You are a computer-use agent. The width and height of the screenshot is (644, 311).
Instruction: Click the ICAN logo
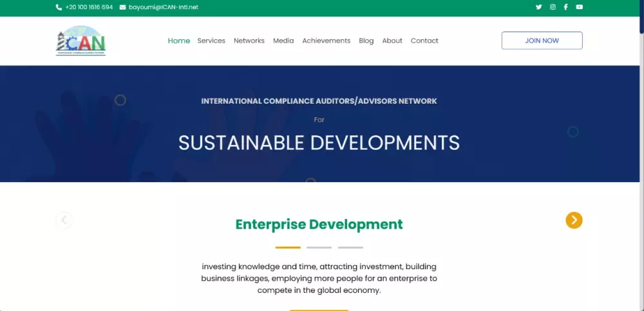(80, 41)
